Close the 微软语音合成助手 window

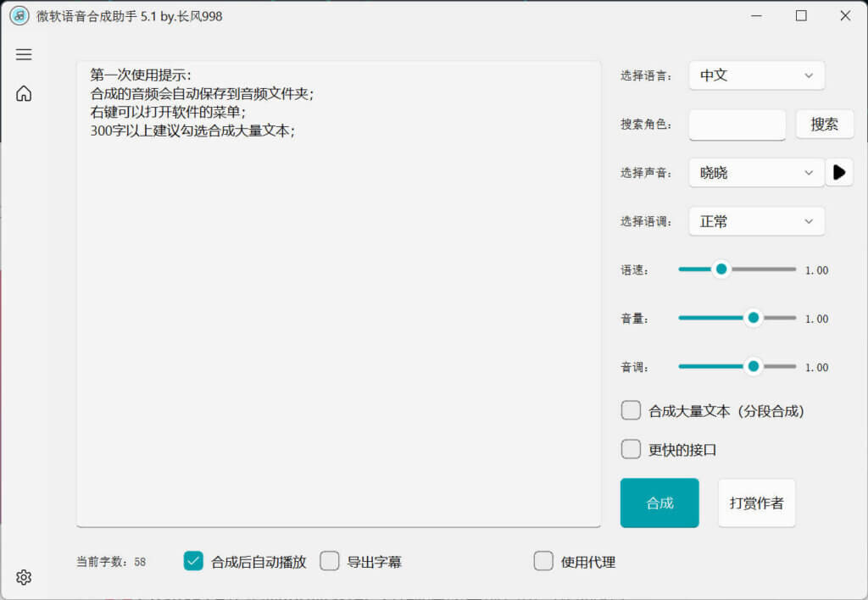(845, 16)
